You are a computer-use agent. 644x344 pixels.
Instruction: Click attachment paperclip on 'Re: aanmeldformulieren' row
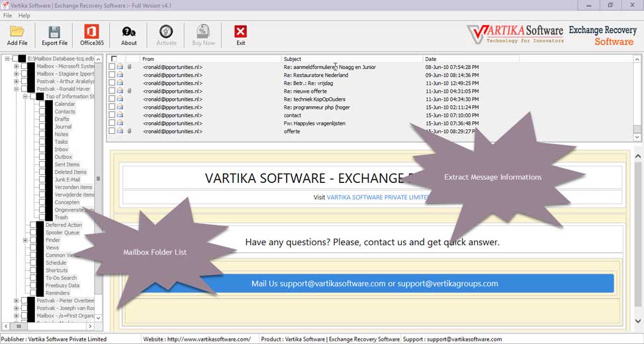tap(129, 67)
